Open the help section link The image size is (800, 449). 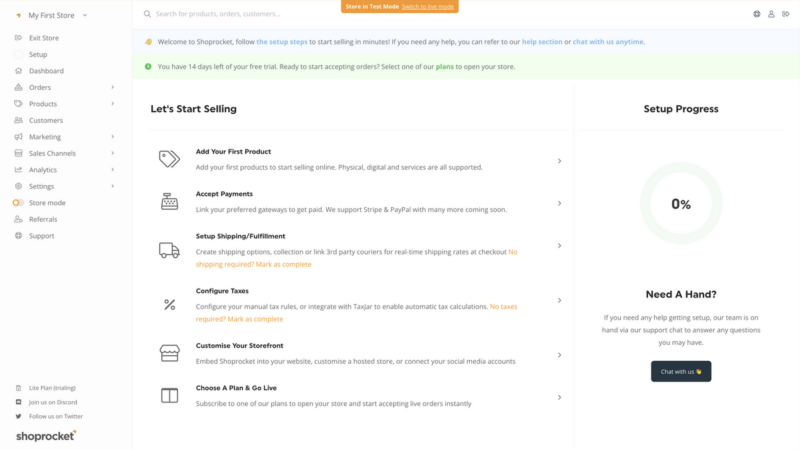tap(542, 42)
